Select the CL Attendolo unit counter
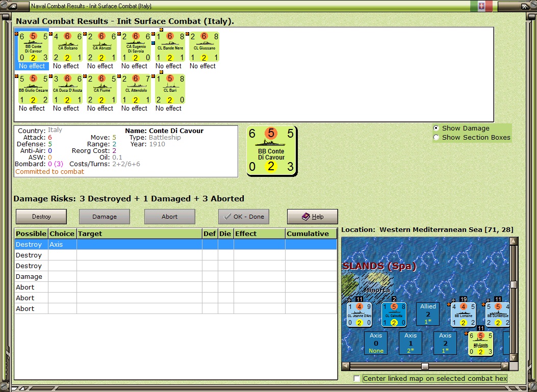Screen dimensions: 537x392 pyautogui.click(x=136, y=89)
